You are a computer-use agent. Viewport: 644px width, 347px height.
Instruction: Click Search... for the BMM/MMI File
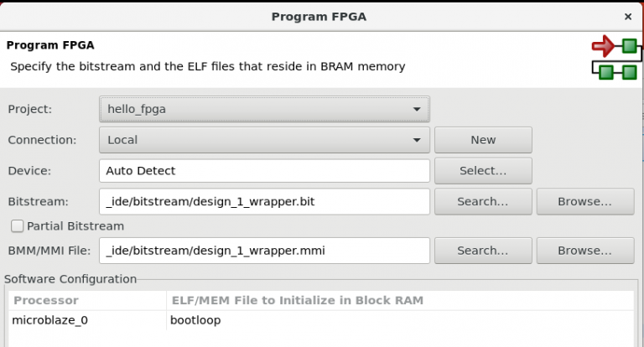tap(483, 251)
